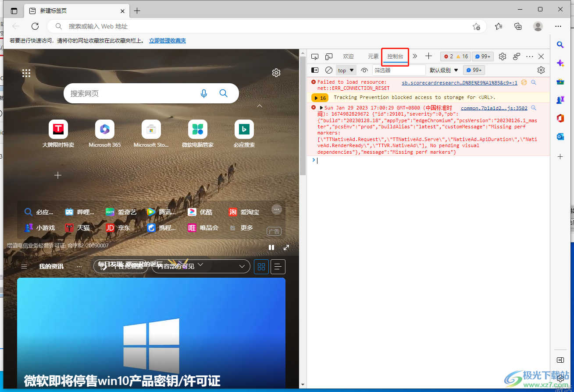Open the 欢迎 tab in DevTools

click(x=348, y=57)
